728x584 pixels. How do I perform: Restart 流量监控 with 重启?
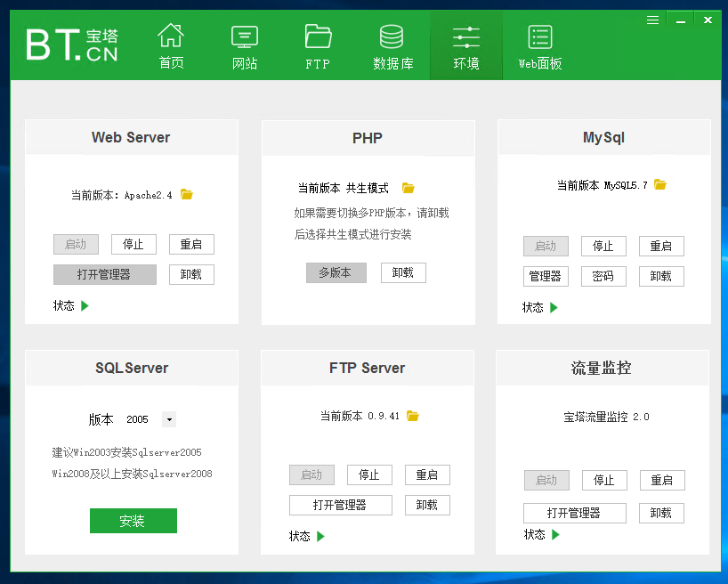pos(662,481)
